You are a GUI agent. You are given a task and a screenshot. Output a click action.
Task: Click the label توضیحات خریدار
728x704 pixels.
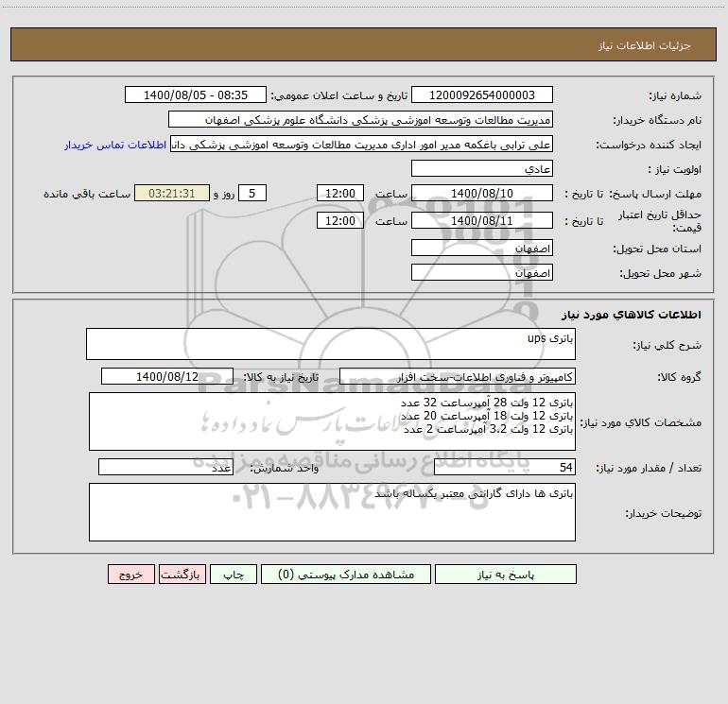[663, 513]
